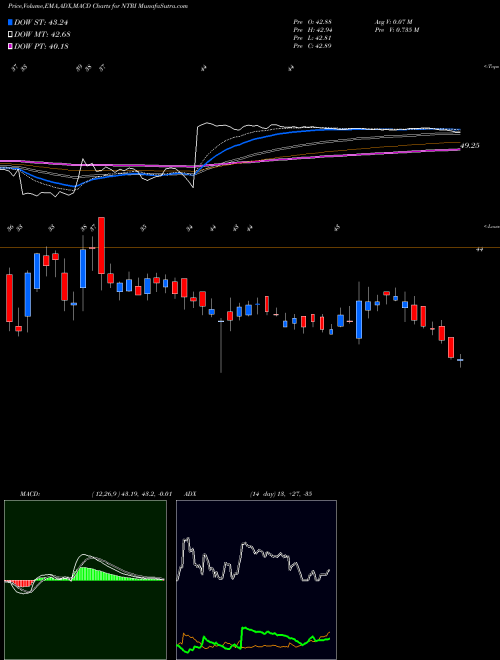Click the 49.25 EMA price label
Image resolution: width=500 pixels, height=660 pixels.
pyautogui.click(x=470, y=146)
